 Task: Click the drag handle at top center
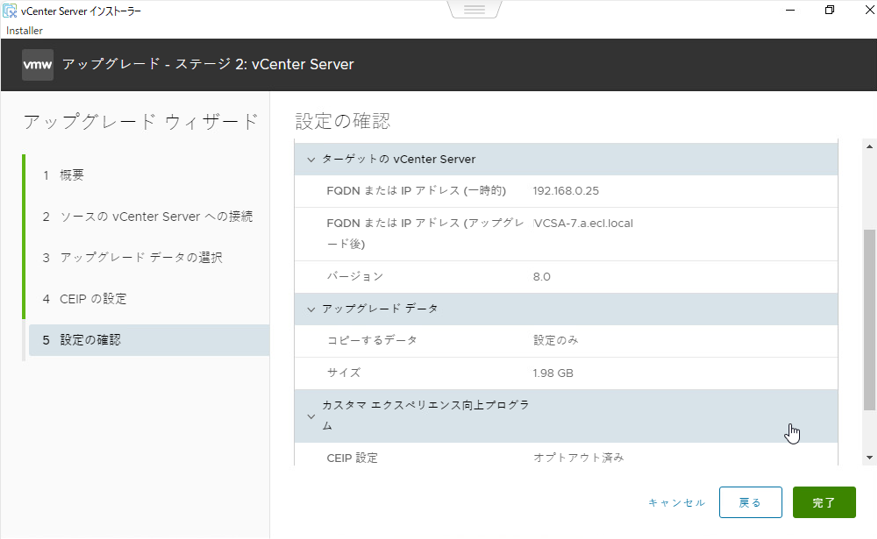[x=474, y=9]
